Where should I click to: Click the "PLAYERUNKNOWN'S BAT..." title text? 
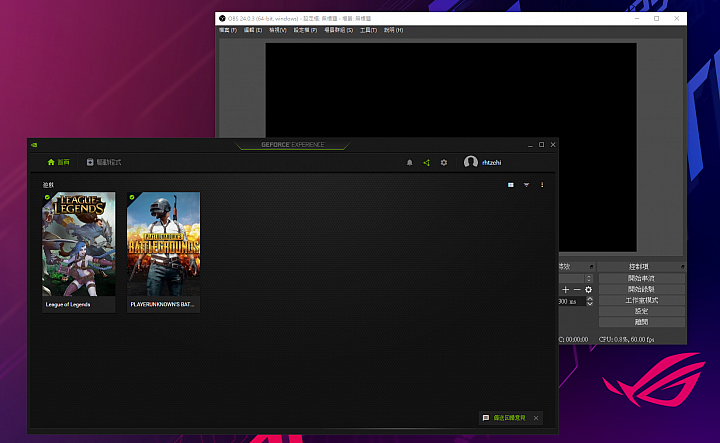click(x=162, y=304)
